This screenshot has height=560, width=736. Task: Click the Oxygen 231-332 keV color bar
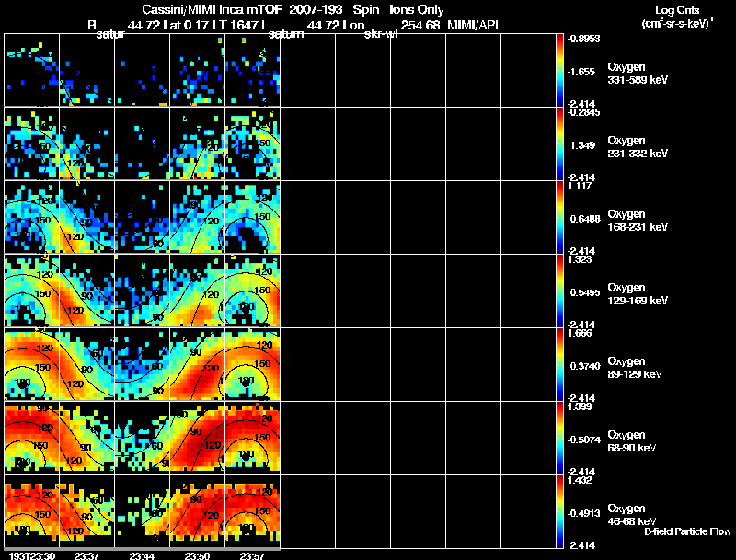559,143
